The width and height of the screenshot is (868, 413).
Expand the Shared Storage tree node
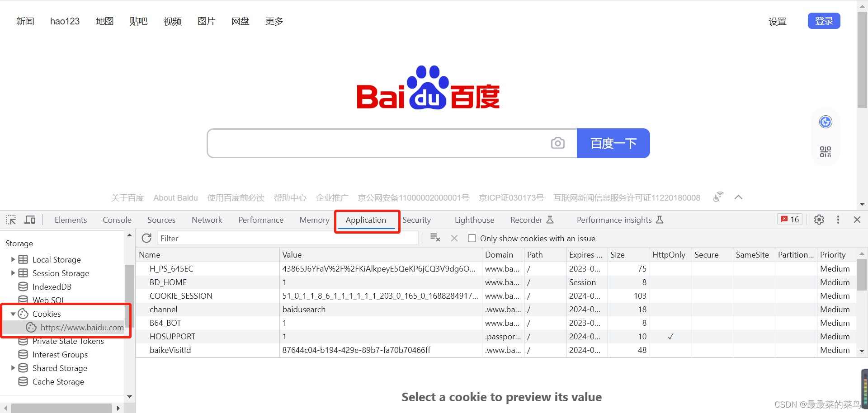13,368
